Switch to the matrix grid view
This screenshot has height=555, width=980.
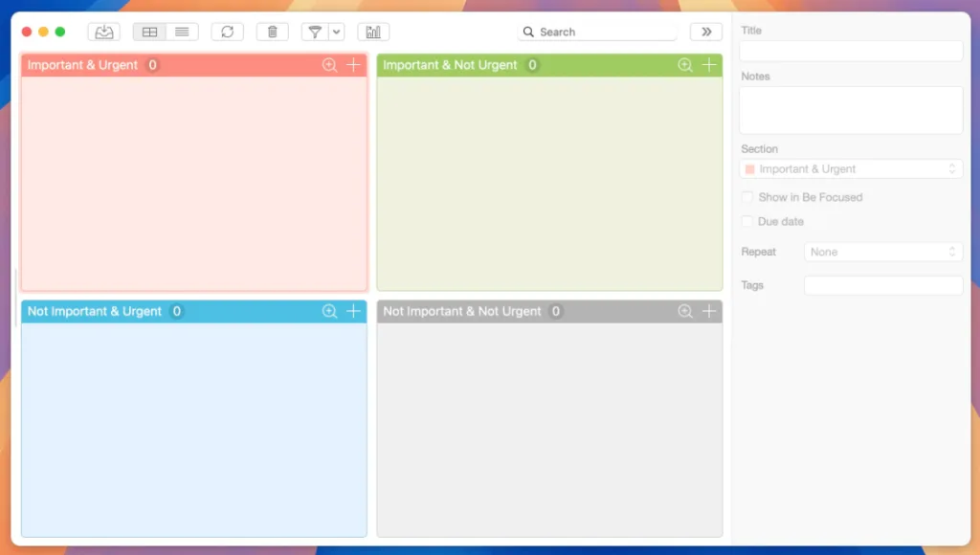[149, 32]
